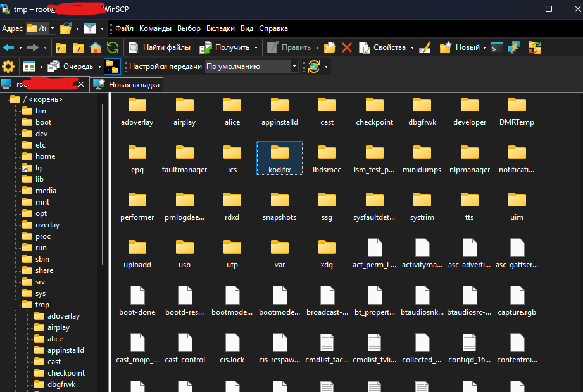Click the synchronize directories icon

(536, 47)
